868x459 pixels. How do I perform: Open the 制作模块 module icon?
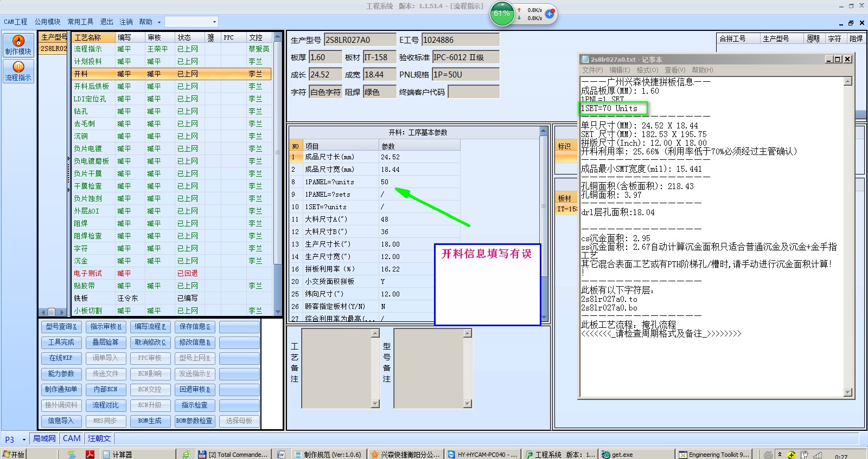[18, 45]
